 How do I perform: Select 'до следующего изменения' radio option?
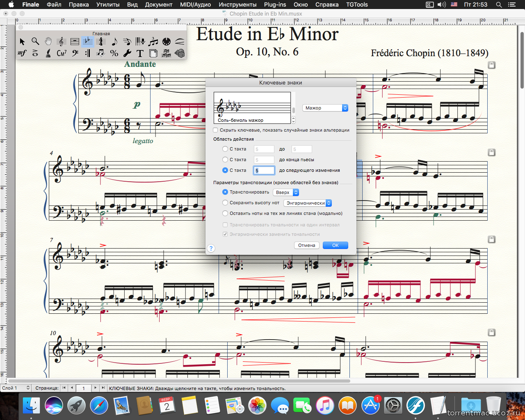pos(225,170)
